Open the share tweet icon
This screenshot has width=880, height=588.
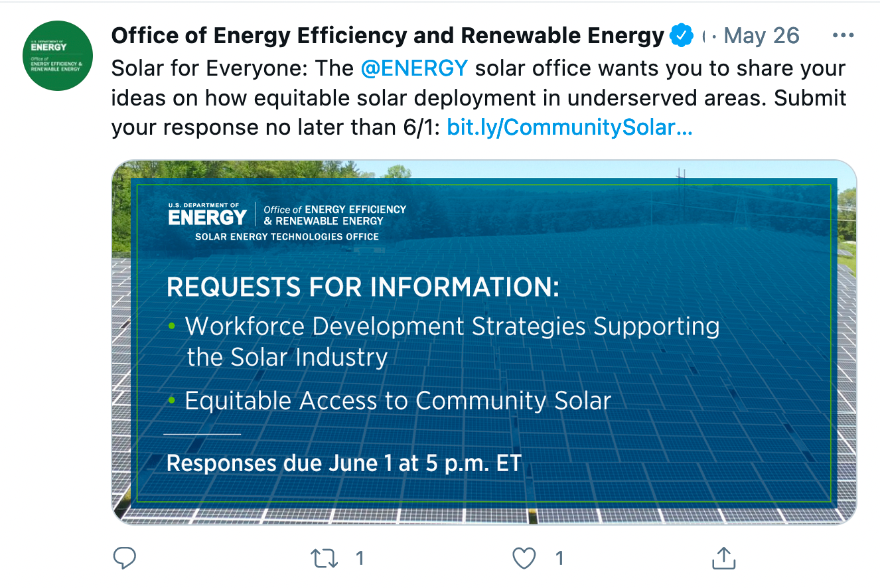[723, 558]
